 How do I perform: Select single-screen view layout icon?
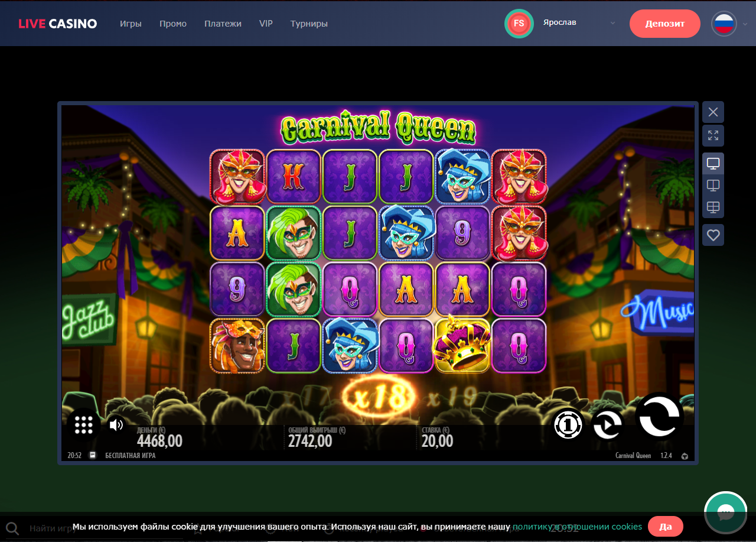pos(713,163)
